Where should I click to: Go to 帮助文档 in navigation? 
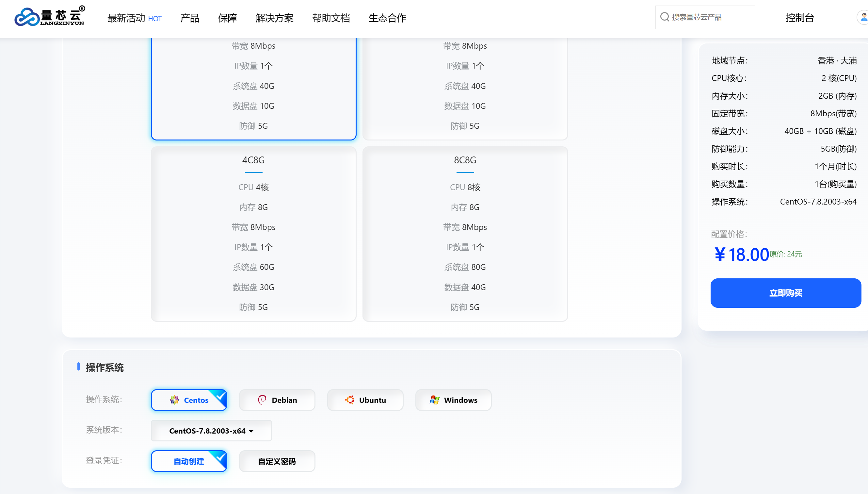330,18
